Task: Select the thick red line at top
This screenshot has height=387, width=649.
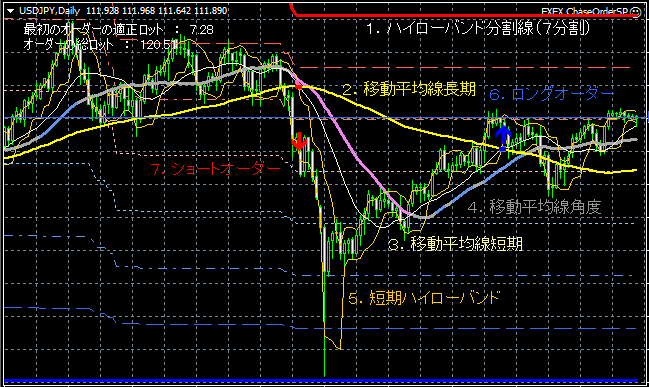Action: tap(464, 16)
